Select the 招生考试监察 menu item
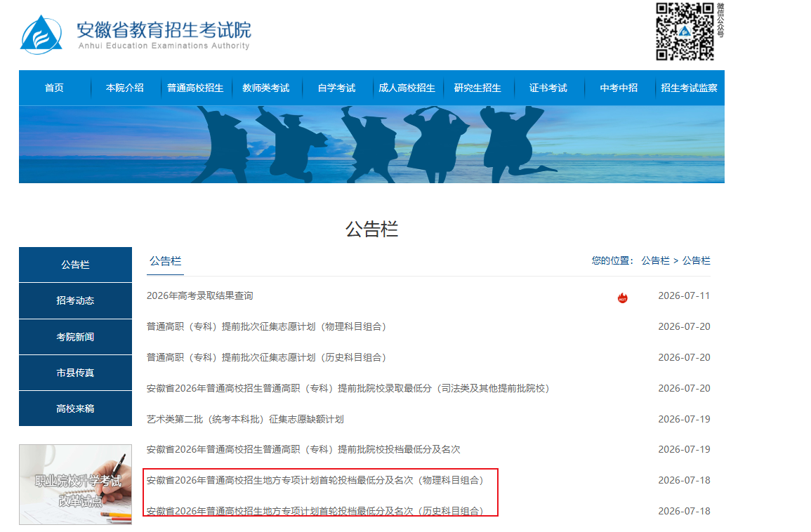The width and height of the screenshot is (811, 532). point(689,88)
